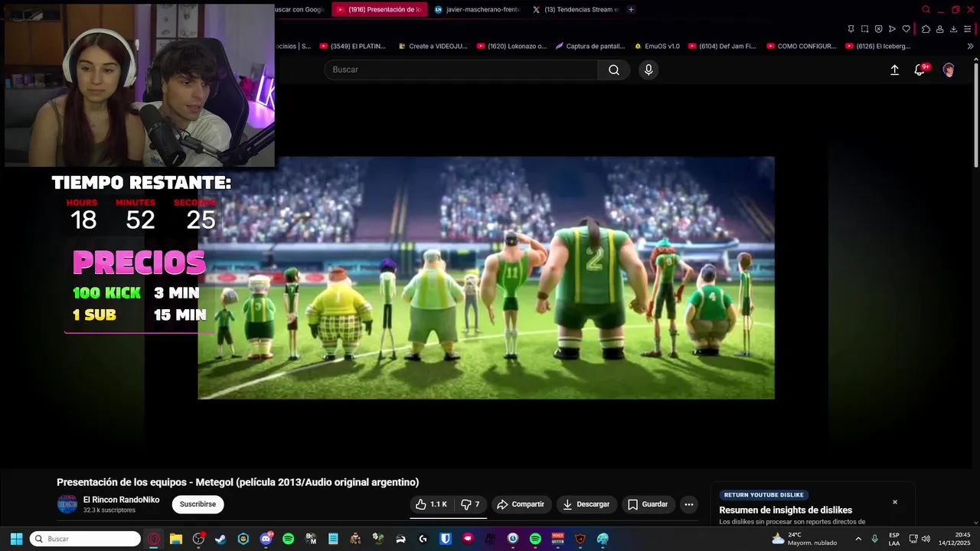Open more actions three-dot menu
Screen dimensions: 980x551
(x=689, y=504)
